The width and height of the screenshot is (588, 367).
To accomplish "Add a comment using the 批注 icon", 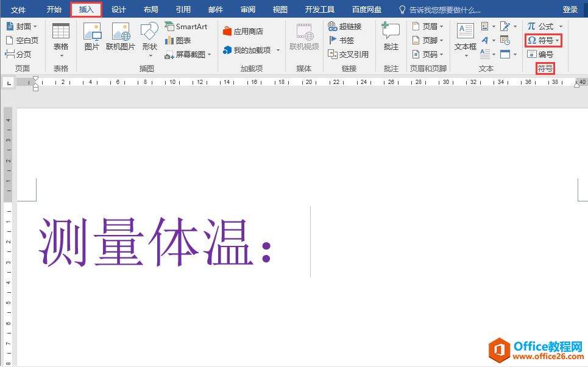I will point(391,37).
